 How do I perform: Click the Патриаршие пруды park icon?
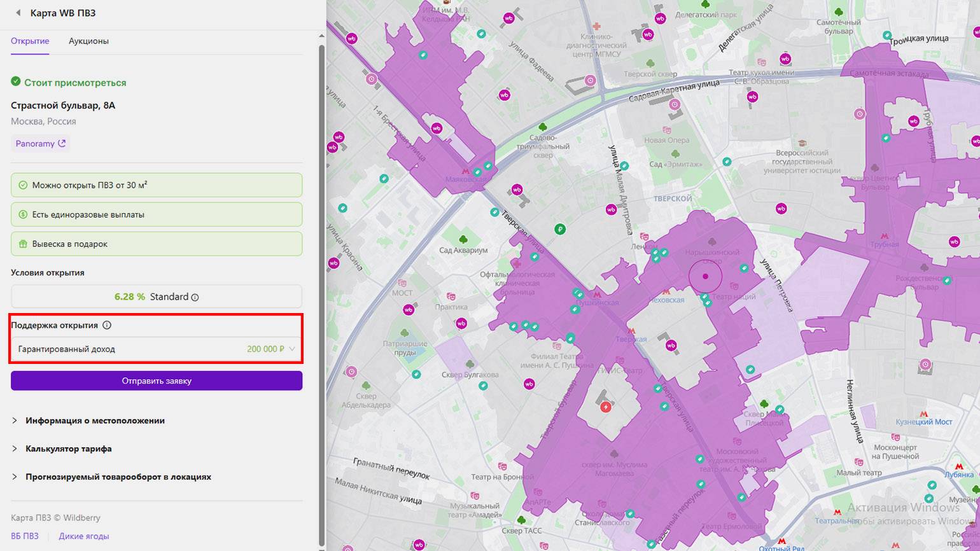coord(405,333)
